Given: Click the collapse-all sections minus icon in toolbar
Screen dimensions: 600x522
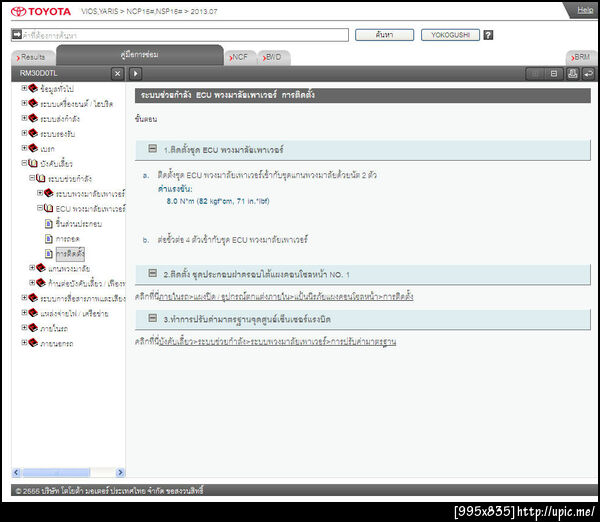Looking at the screenshot, I should pos(554,73).
